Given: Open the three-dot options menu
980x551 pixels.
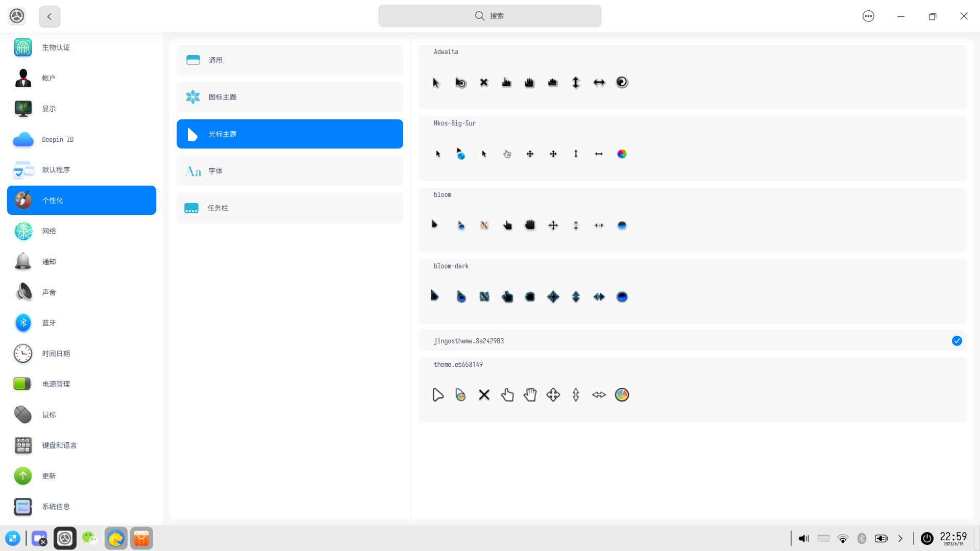Looking at the screenshot, I should click(x=868, y=16).
